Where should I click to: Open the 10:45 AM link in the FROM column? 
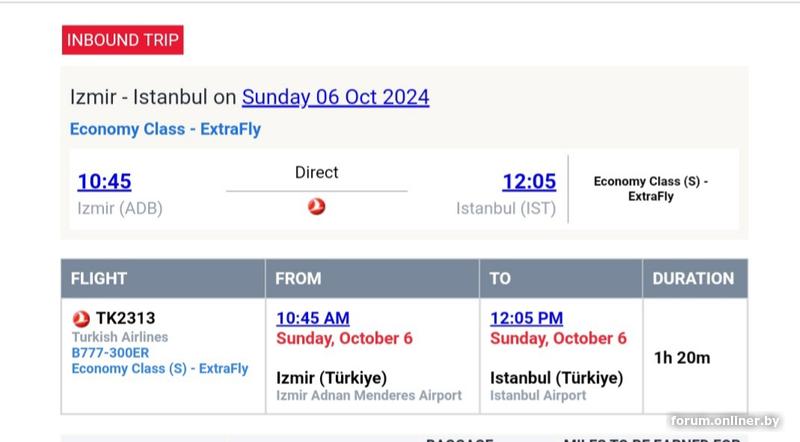coord(312,318)
